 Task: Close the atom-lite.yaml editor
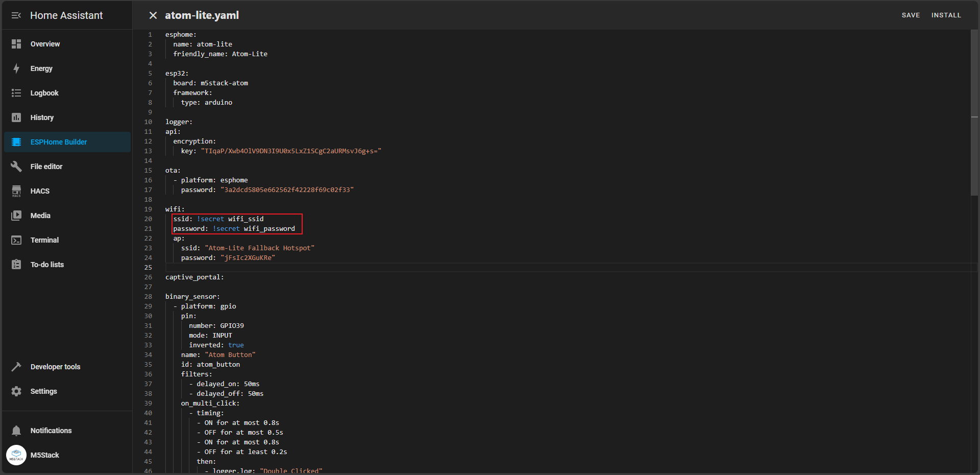tap(153, 15)
